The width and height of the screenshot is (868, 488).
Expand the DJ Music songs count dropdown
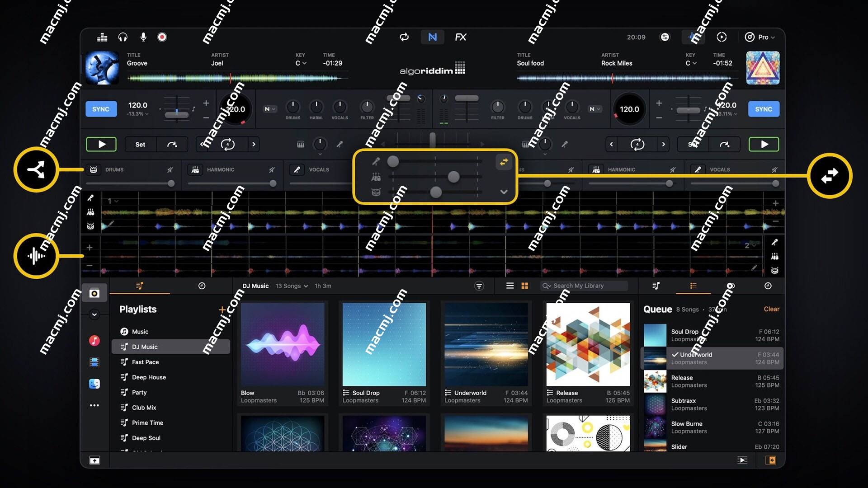point(305,286)
